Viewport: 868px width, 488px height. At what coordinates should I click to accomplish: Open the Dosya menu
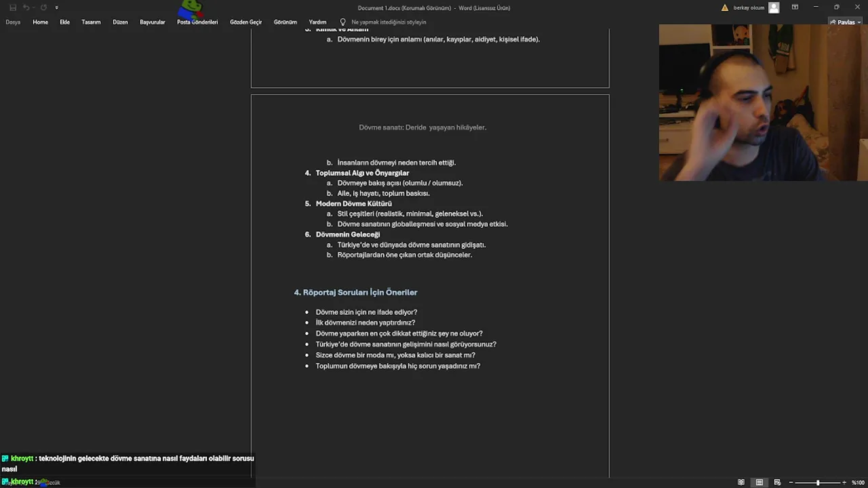pyautogui.click(x=13, y=22)
